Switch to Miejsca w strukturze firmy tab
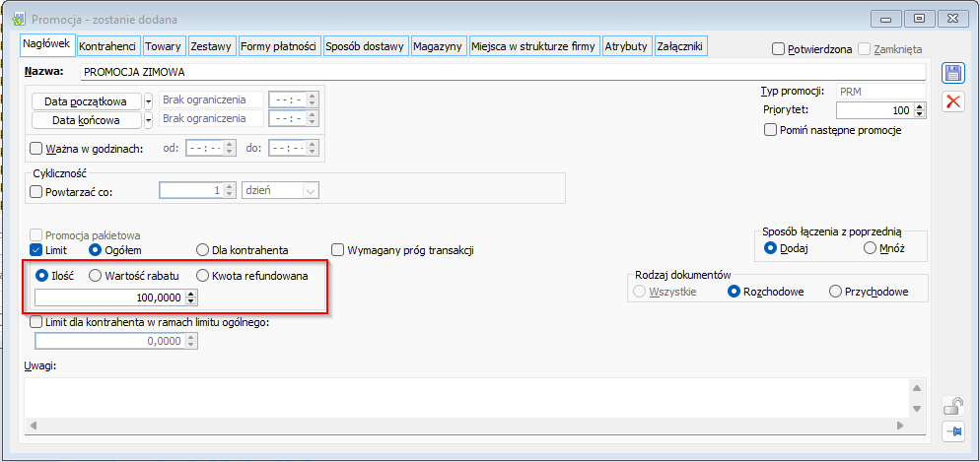The width and height of the screenshot is (980, 462). [x=533, y=46]
